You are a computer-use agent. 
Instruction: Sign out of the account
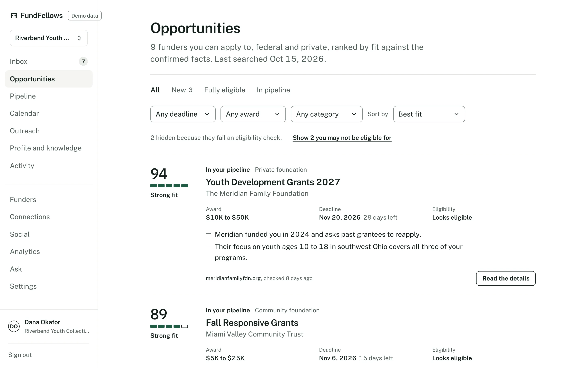[x=20, y=355]
